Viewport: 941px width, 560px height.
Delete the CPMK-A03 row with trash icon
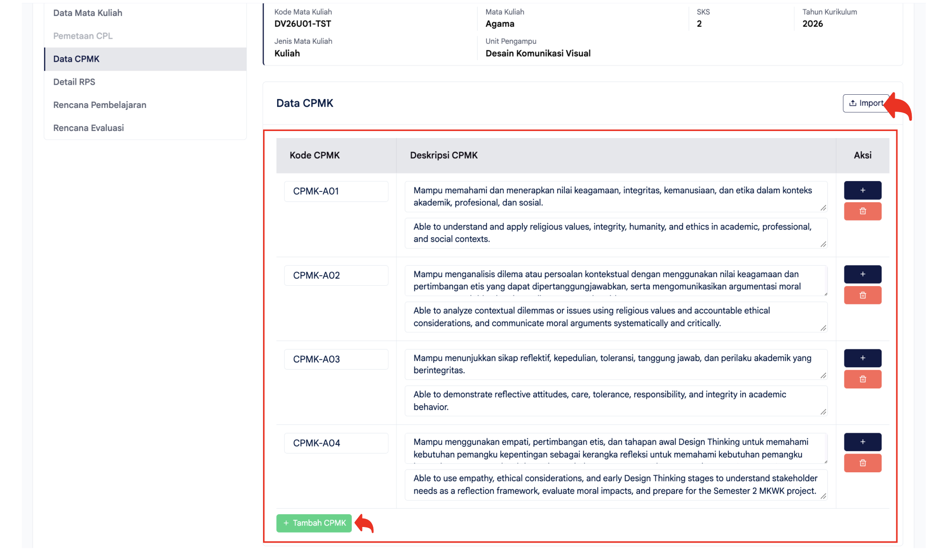[862, 379]
